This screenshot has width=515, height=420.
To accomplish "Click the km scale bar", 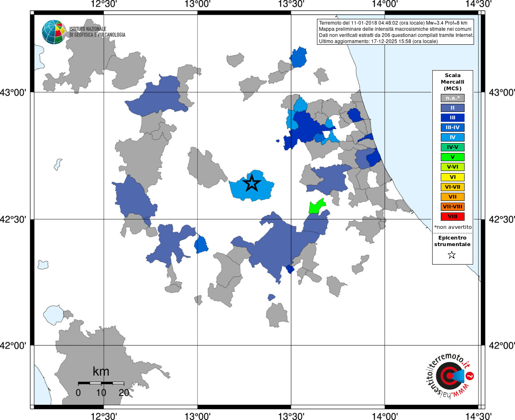I will pyautogui.click(x=101, y=383).
